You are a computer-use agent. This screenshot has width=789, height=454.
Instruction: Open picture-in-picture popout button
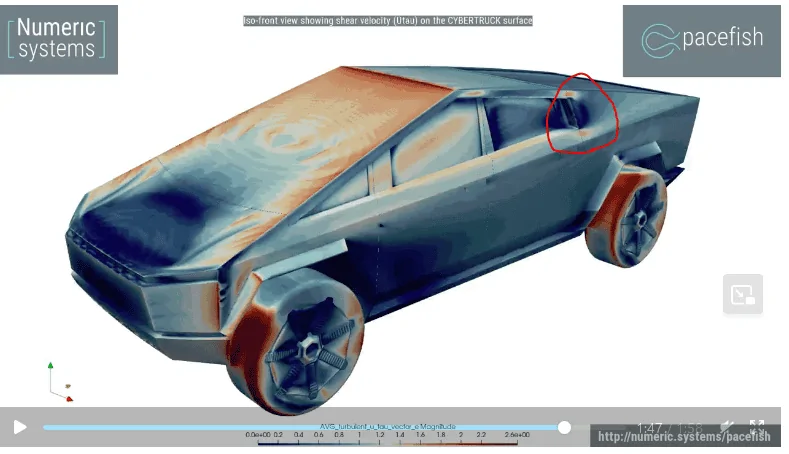(743, 294)
